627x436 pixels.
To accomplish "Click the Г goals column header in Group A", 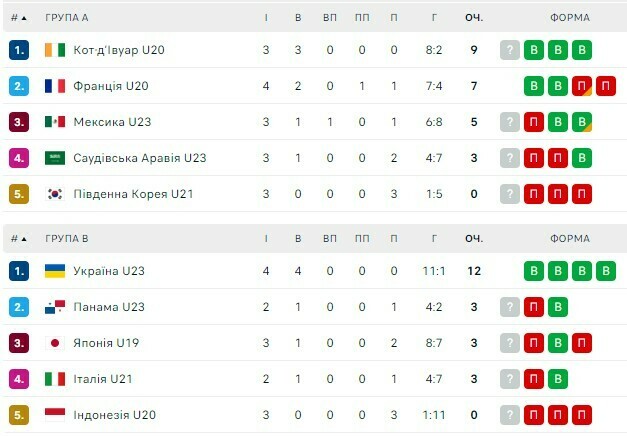I will (433, 17).
